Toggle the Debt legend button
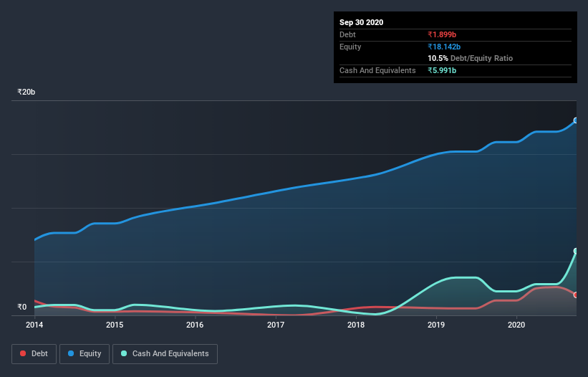The width and height of the screenshot is (588, 377). [34, 354]
